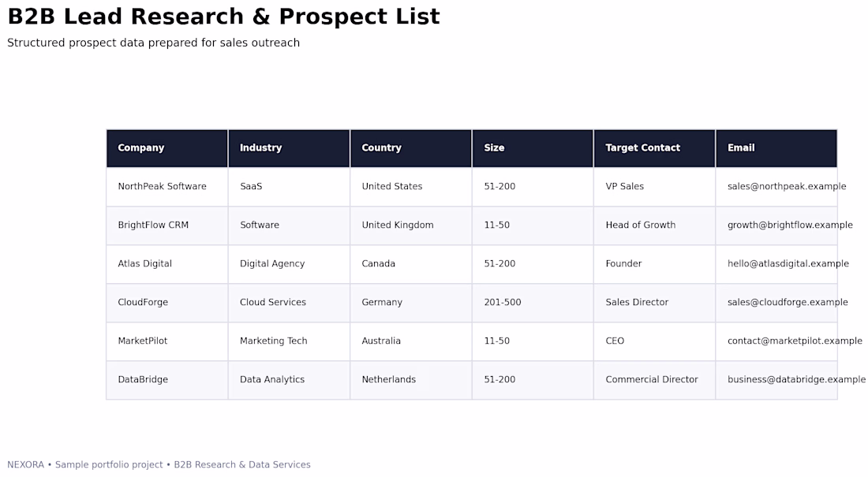868x477 pixels.
Task: Select the Cloud Services industry cell
Action: click(x=289, y=304)
